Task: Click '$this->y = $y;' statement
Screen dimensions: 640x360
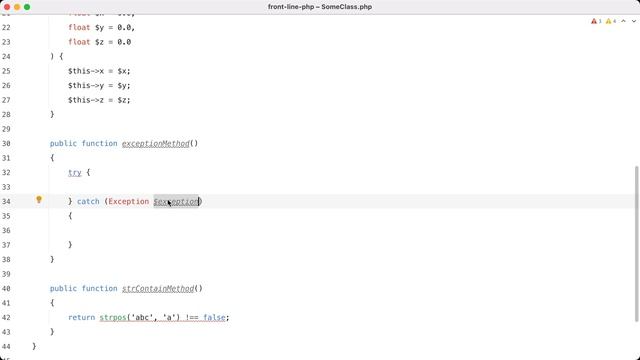Action: (x=99, y=86)
